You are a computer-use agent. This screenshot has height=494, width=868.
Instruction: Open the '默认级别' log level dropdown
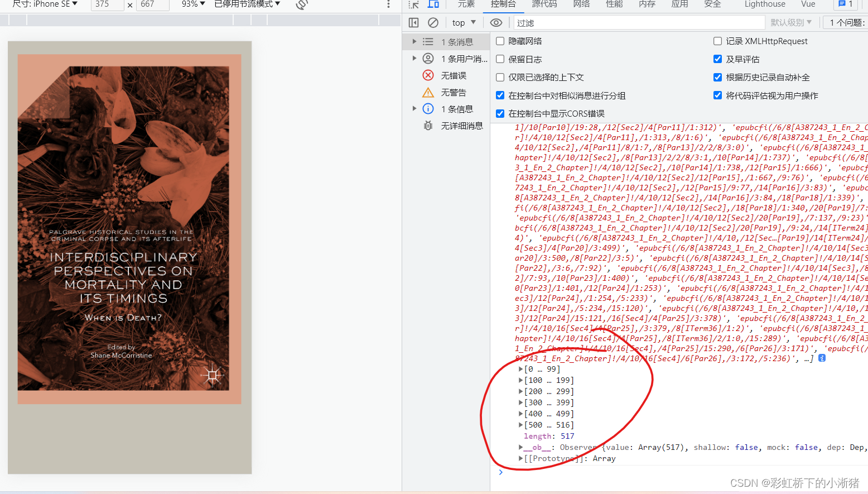click(x=791, y=23)
